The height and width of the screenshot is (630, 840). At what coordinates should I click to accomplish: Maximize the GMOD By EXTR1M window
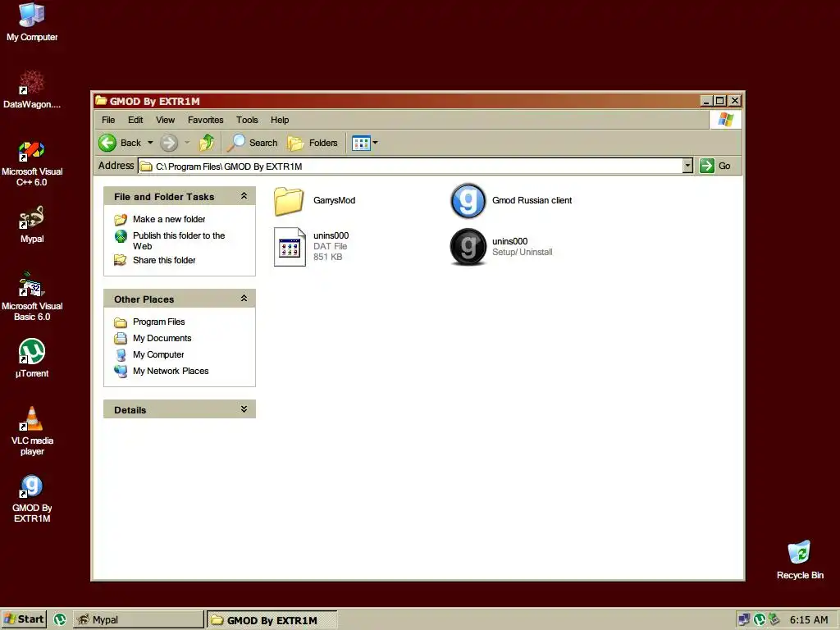coord(720,101)
